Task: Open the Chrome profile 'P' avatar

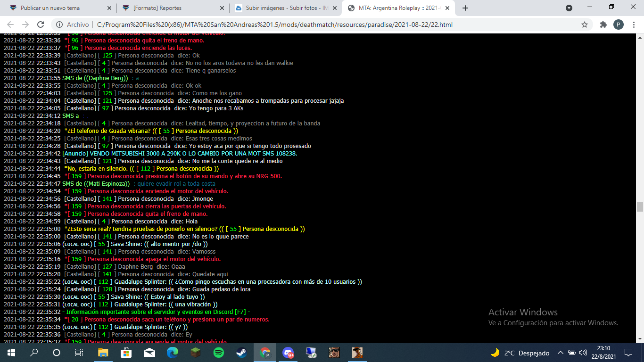Action: pyautogui.click(x=619, y=25)
